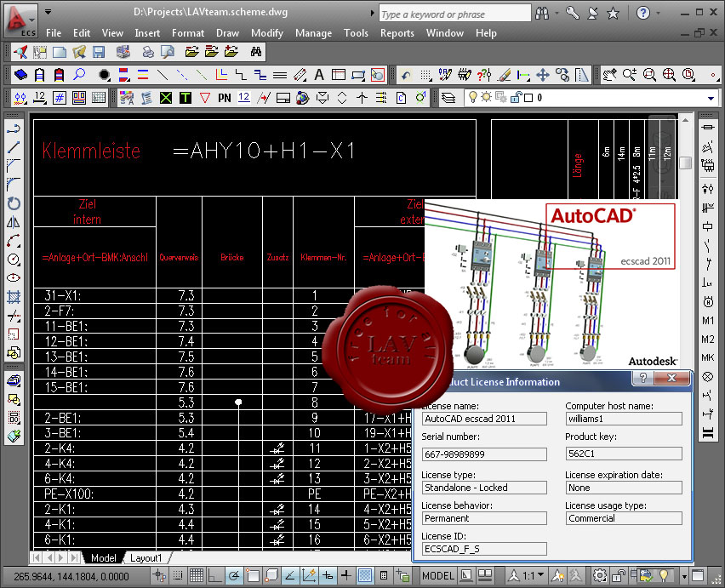
Task: Click the blue book icon in second toolbar
Action: coord(20,74)
